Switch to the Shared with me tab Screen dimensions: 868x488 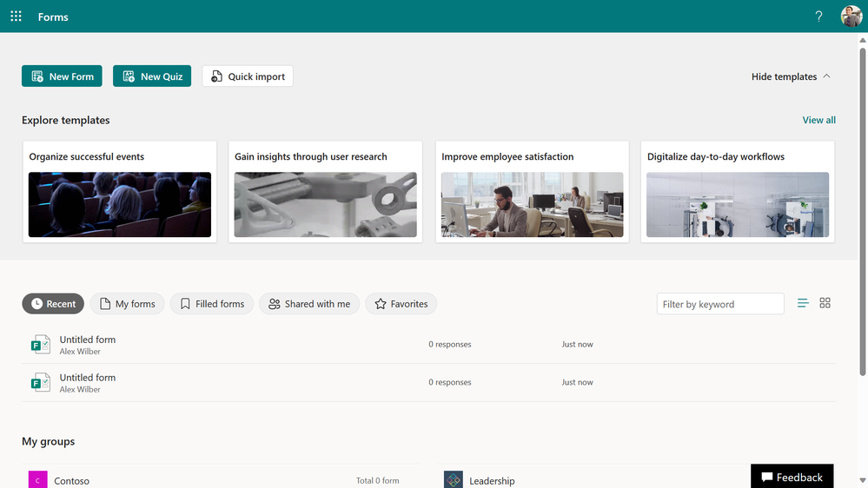[309, 304]
